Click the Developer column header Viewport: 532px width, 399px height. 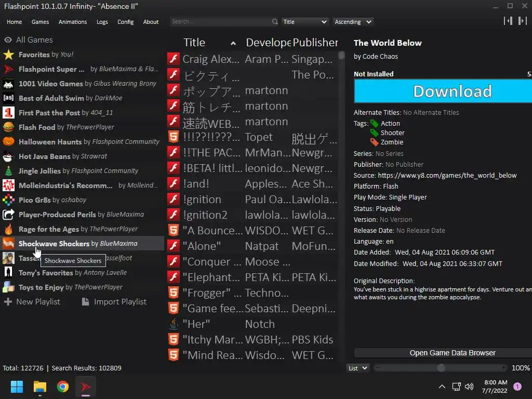(268, 43)
